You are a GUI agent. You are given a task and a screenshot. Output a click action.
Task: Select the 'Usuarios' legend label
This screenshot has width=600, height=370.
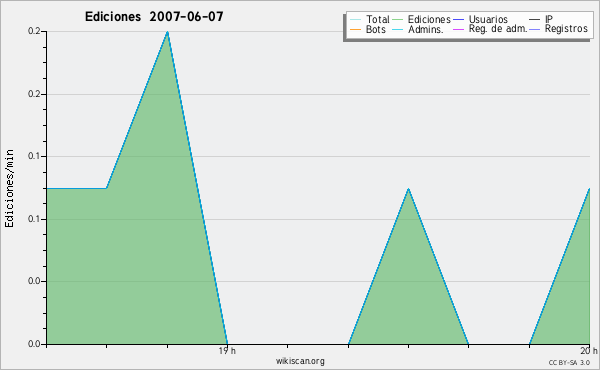[x=488, y=19]
